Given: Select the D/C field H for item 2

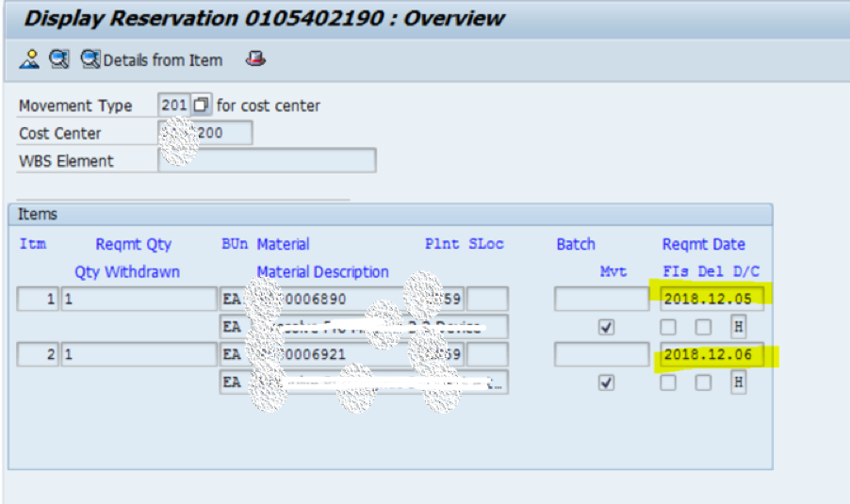Looking at the screenshot, I should pyautogui.click(x=738, y=382).
